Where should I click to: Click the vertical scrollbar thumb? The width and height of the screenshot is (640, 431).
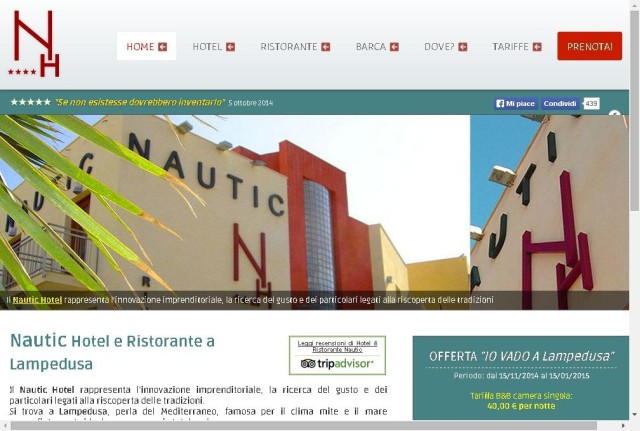point(635,110)
